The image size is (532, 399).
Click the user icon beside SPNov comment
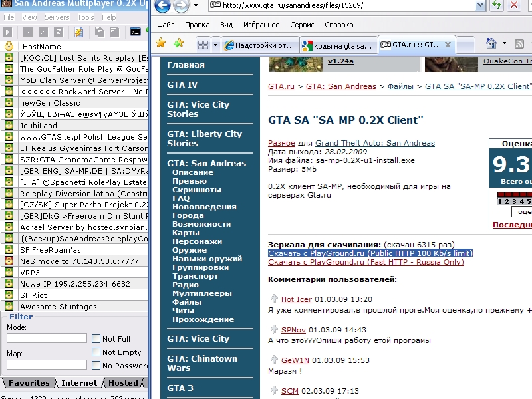coord(274,329)
